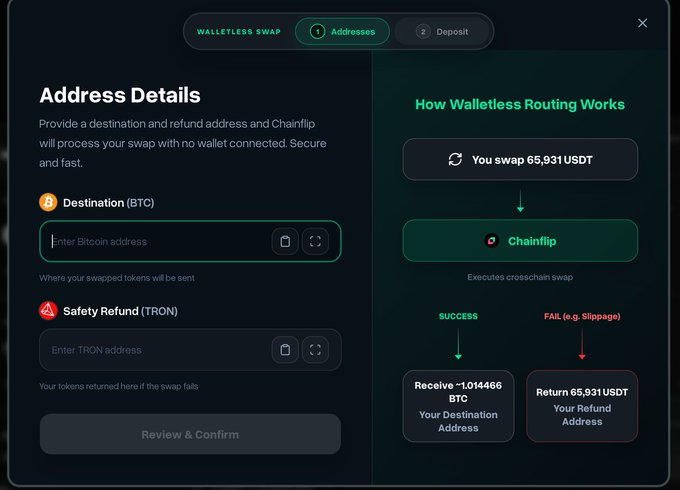Click the 'You swap 65,931 USDT' box

pos(520,160)
